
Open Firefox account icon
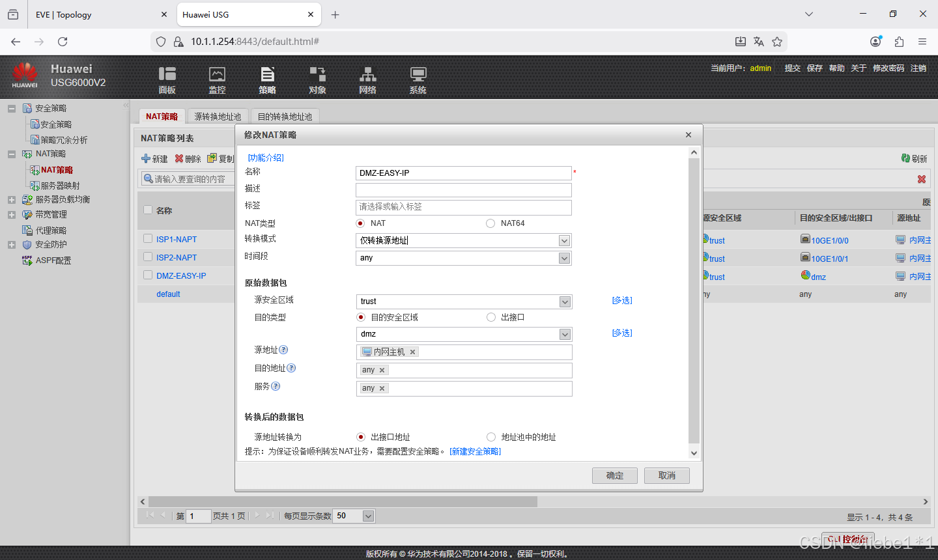875,42
